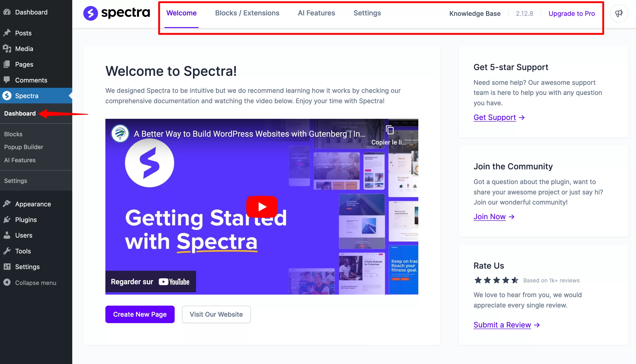The width and height of the screenshot is (636, 364).
Task: Click the Dashboard submenu item
Action: (20, 113)
